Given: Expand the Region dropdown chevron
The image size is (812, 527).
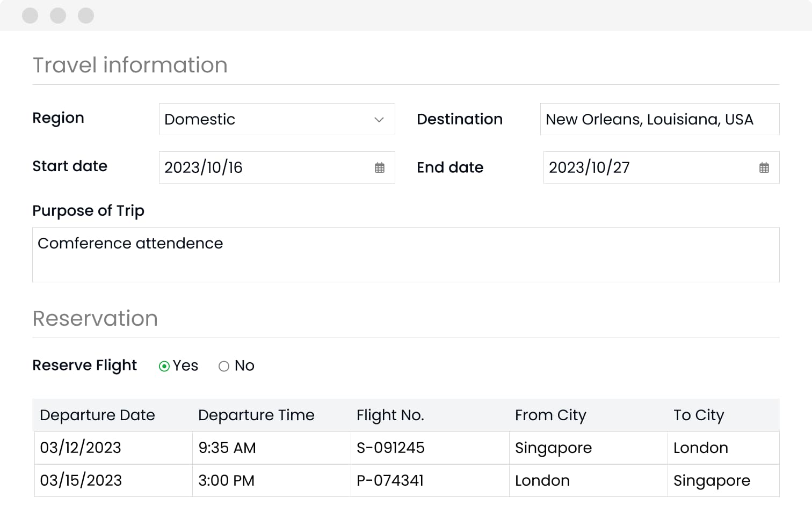Looking at the screenshot, I should pyautogui.click(x=379, y=119).
